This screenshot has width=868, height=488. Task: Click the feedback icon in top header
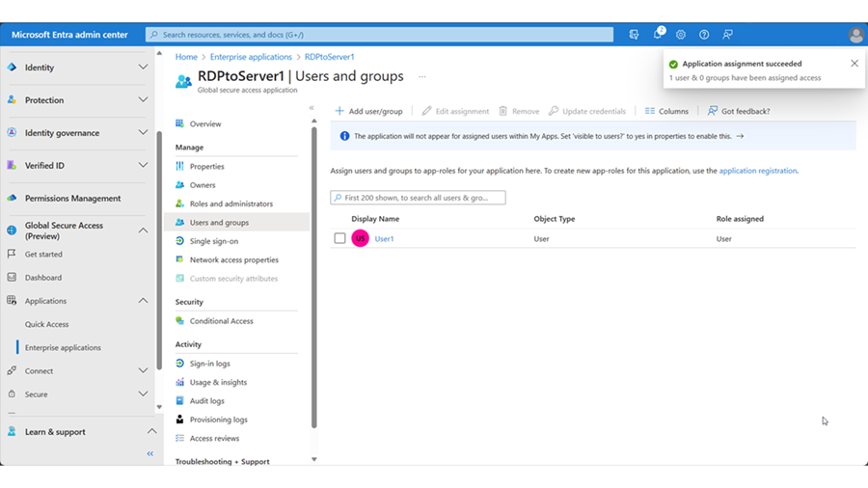(x=727, y=35)
